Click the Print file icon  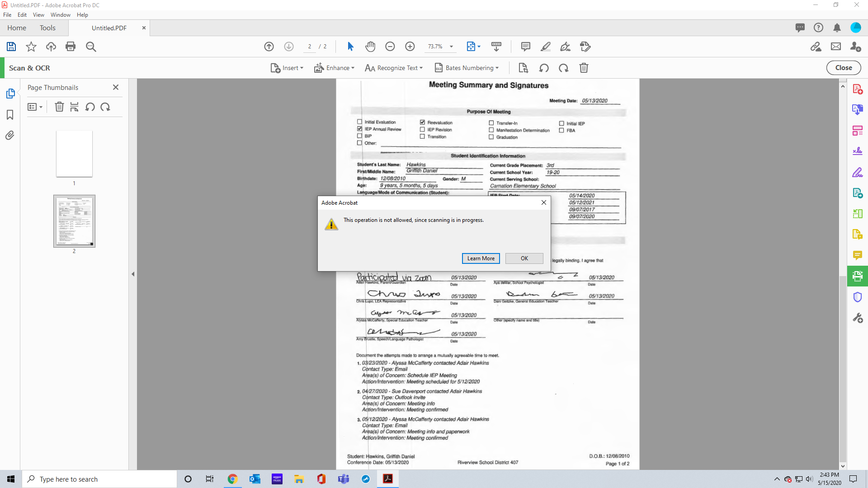(71, 47)
